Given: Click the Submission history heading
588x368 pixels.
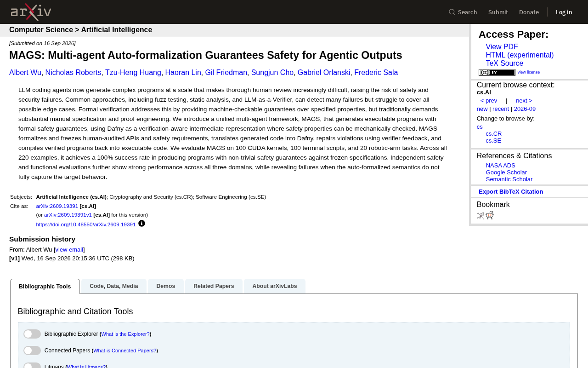Looking at the screenshot, I should point(42,239).
